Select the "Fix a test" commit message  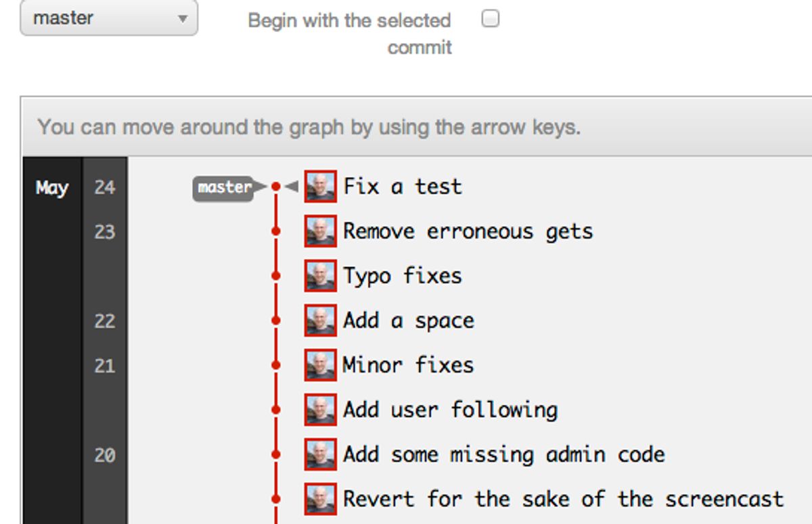point(402,187)
